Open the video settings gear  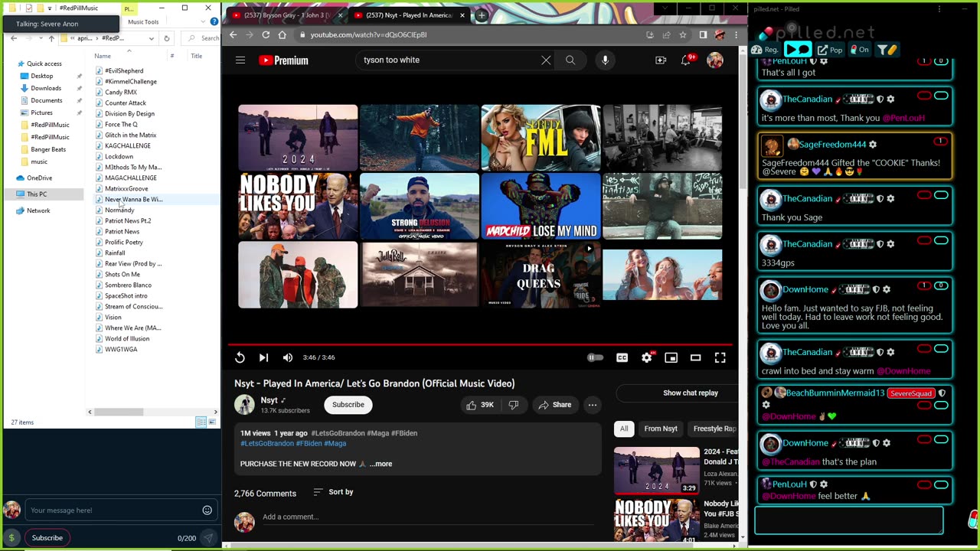tap(647, 357)
